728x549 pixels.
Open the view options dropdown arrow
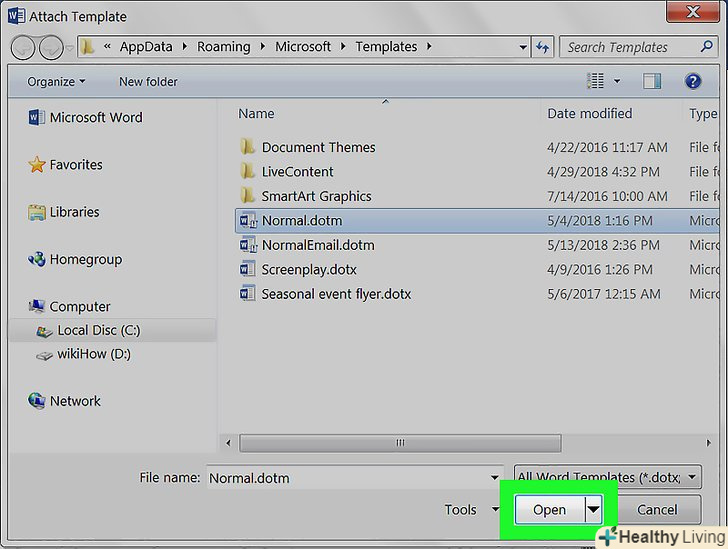click(x=617, y=81)
